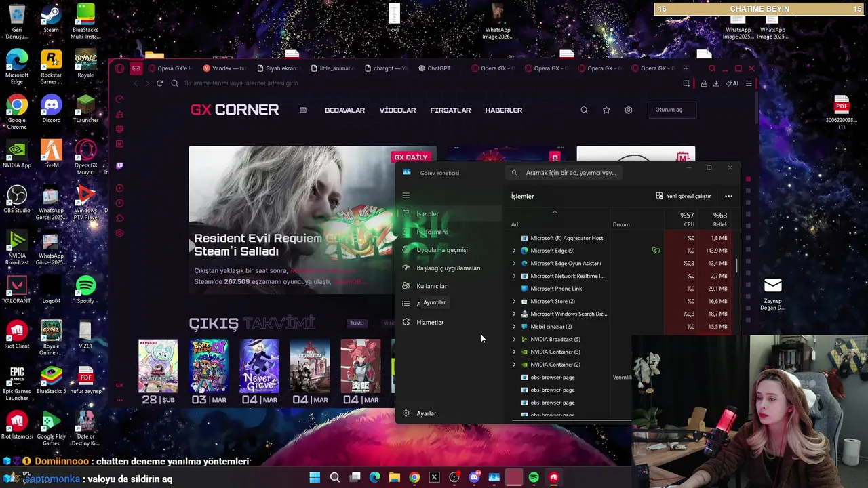Open Başlangıç uygulamaları in Task Manager
This screenshot has height=488, width=868.
pos(450,268)
